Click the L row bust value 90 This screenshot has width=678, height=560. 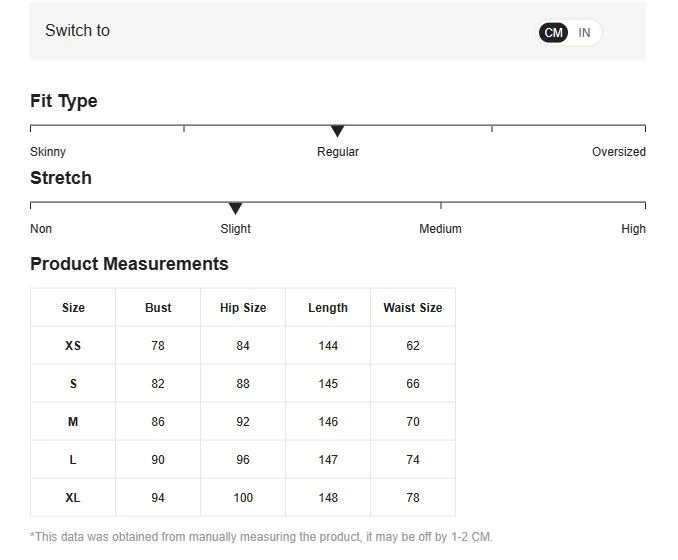click(x=158, y=460)
